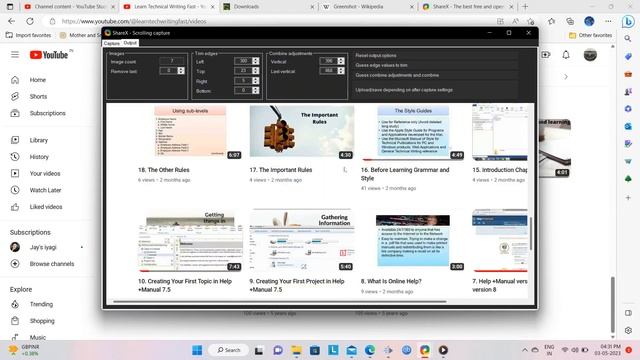Click '8. What Is Online Help?' title

[x=391, y=281]
